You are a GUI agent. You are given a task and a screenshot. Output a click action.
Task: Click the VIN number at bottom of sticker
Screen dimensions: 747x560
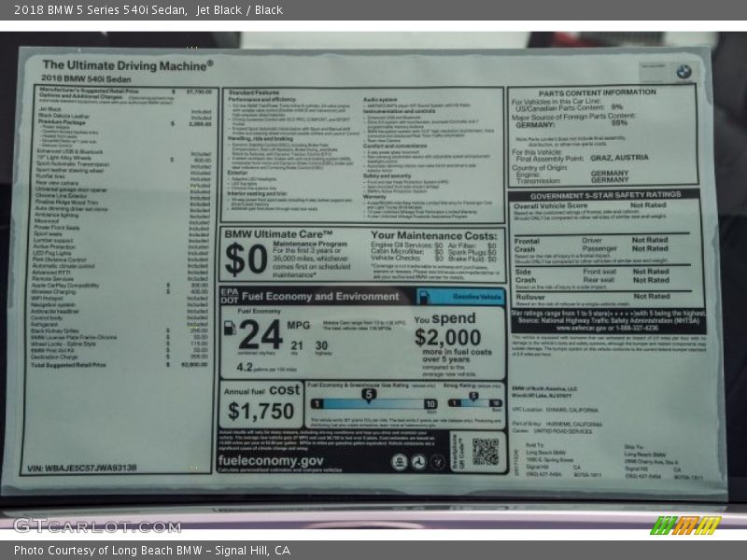point(82,469)
